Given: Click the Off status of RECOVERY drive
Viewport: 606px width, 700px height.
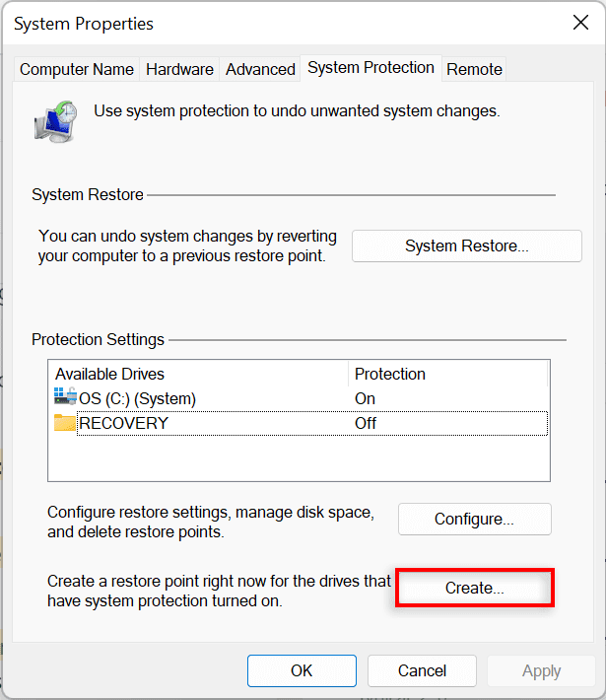Looking at the screenshot, I should tap(366, 423).
